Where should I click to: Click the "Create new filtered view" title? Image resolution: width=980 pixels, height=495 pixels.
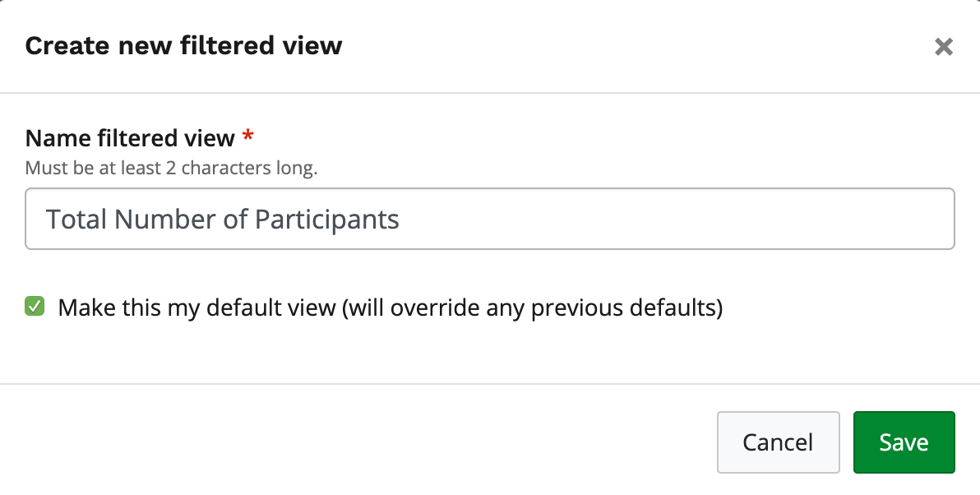click(x=183, y=45)
